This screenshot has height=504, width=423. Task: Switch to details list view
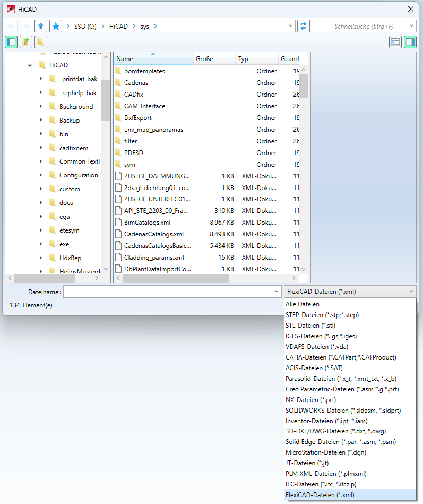(x=395, y=42)
